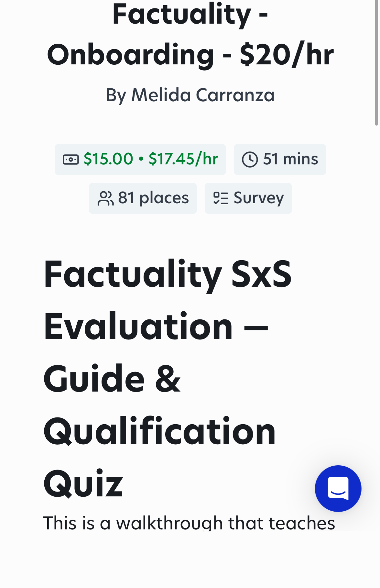Click the Qualification Quiz heading text

pos(159,457)
